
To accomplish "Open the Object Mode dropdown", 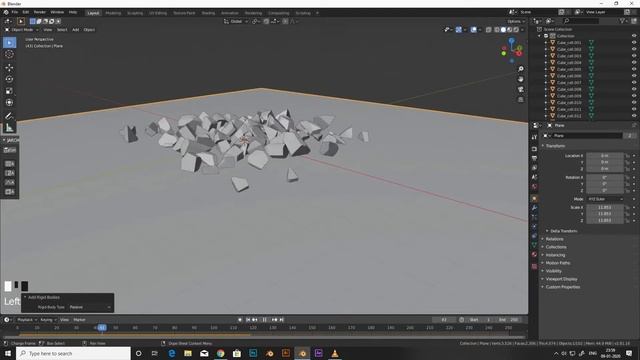I will tap(22, 30).
